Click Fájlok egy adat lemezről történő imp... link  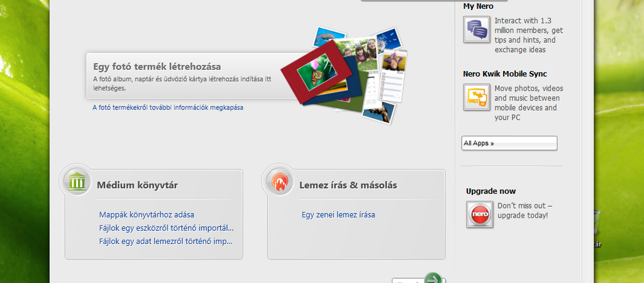coord(166,241)
